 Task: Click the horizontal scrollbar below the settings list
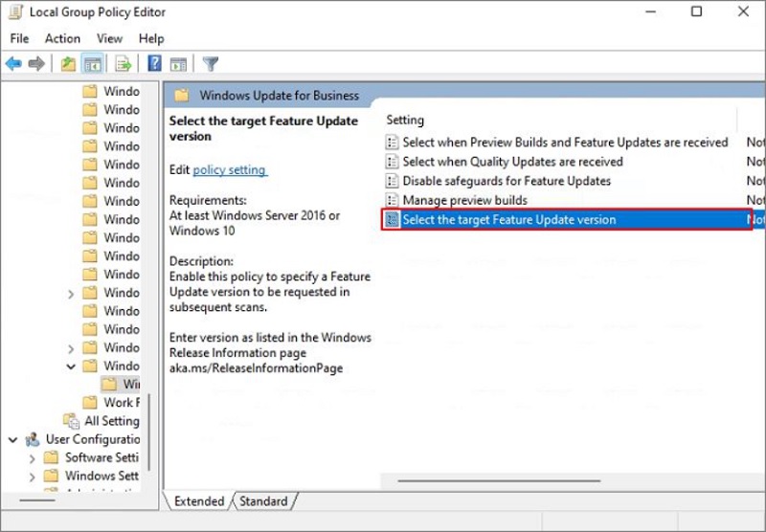point(565,481)
